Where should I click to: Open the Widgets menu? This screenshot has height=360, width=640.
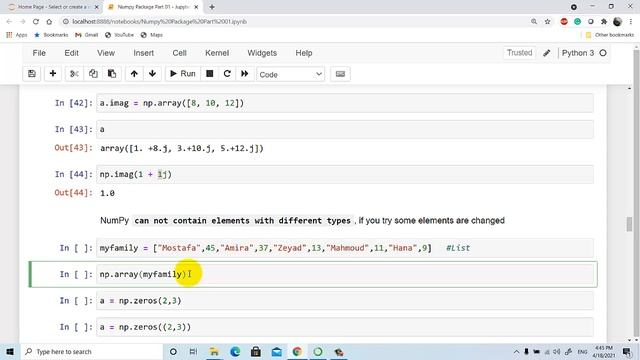(262, 53)
